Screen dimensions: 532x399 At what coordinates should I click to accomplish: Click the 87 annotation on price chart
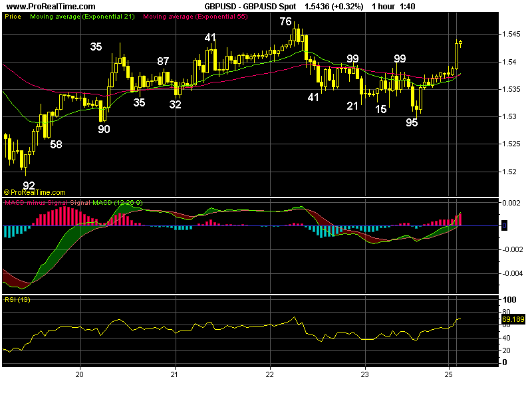click(x=163, y=61)
